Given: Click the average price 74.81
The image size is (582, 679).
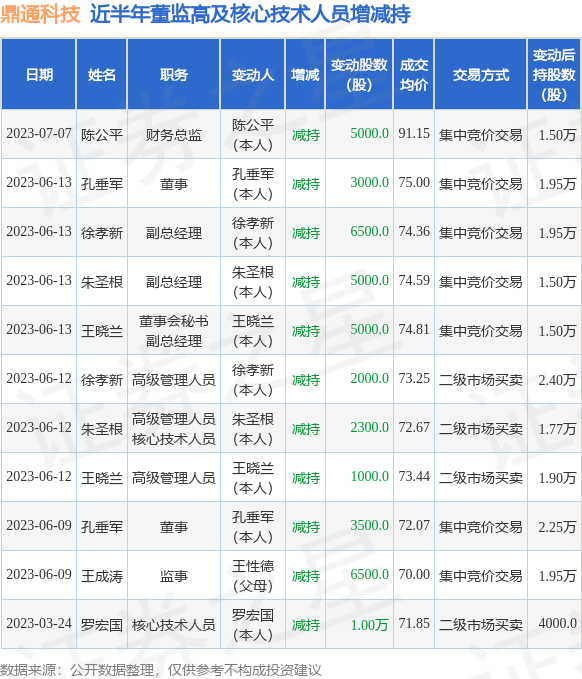Looking at the screenshot, I should (414, 329).
